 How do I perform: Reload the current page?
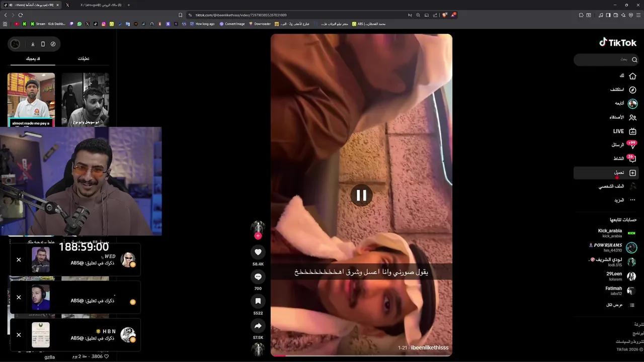pyautogui.click(x=21, y=15)
